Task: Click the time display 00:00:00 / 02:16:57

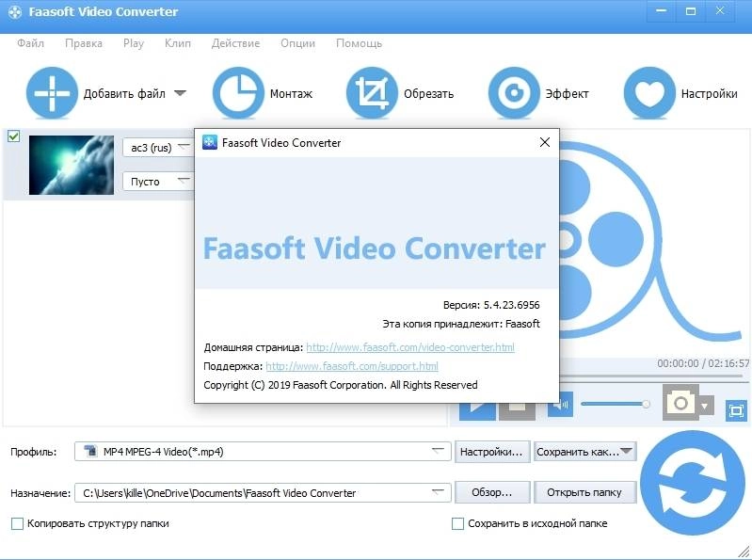Action: (703, 363)
